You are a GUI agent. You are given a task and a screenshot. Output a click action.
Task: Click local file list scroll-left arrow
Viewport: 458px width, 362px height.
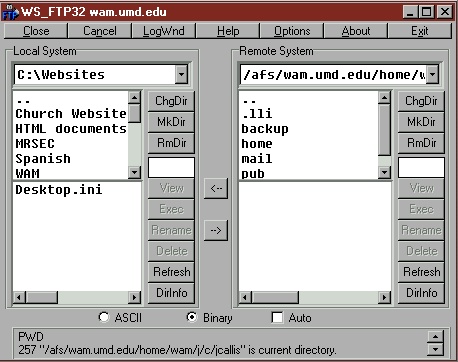[20, 297]
